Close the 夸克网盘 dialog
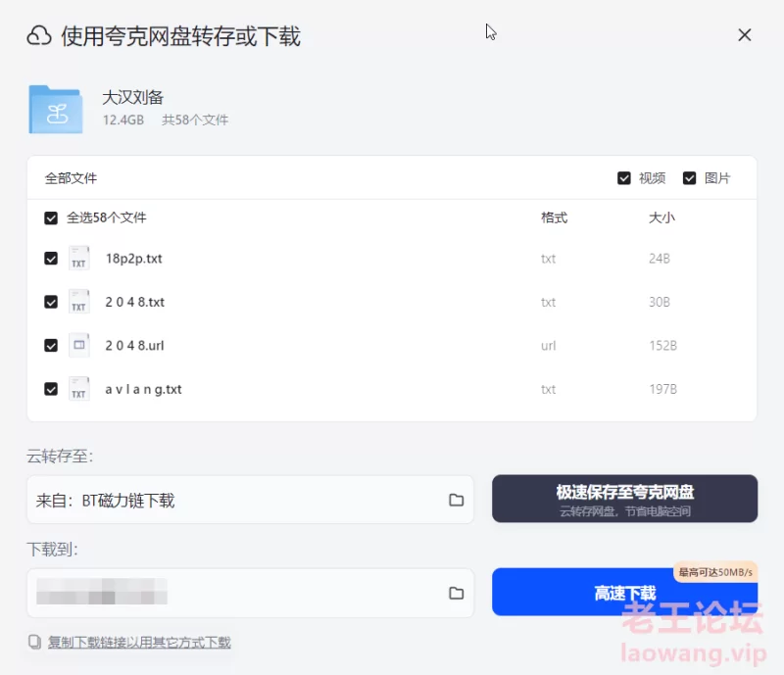 click(x=745, y=35)
